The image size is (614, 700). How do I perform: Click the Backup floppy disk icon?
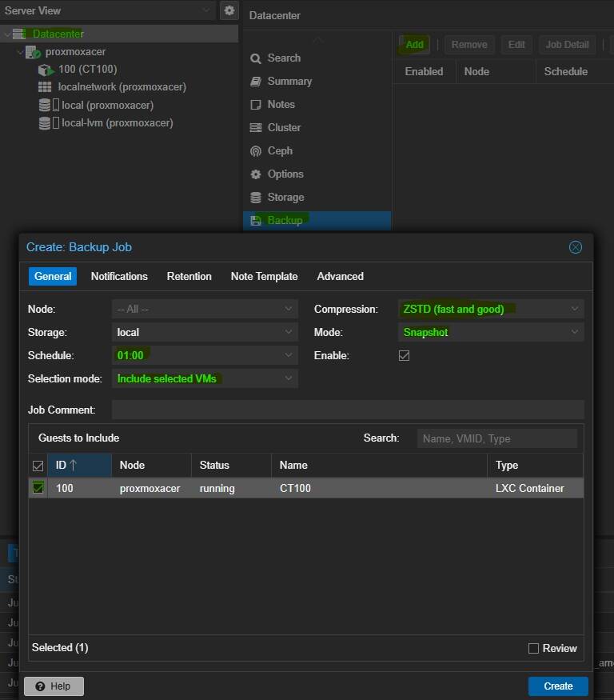256,221
